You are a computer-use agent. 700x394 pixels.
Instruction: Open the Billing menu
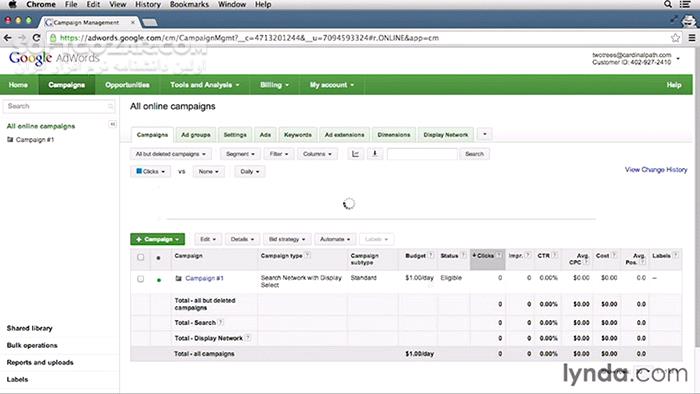[x=275, y=85]
